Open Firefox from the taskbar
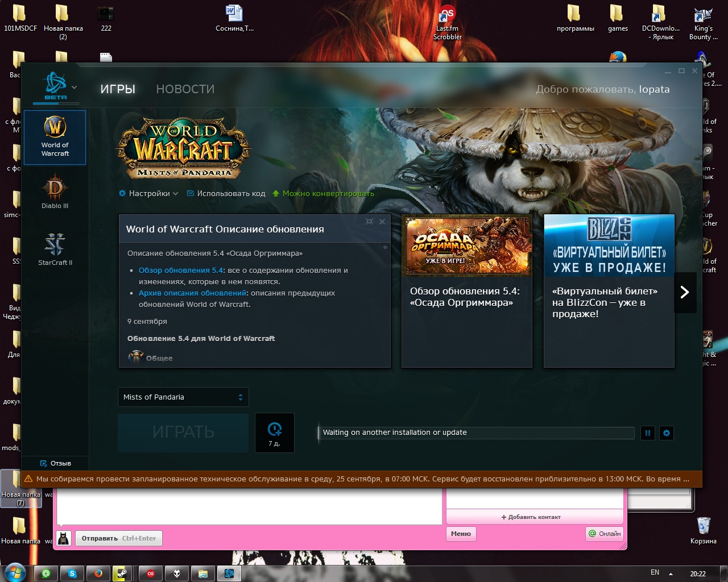This screenshot has height=582, width=728. (98, 574)
